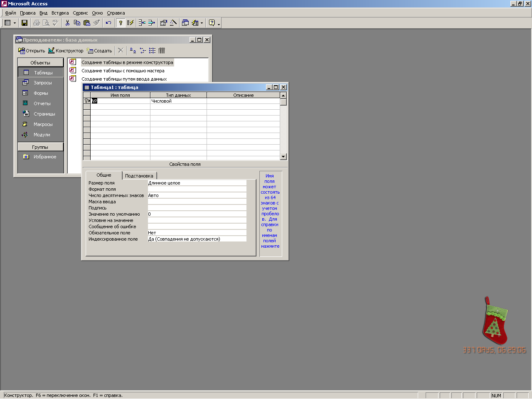Click the Small Icons view icon
Screen dimensions: 532x399
coord(143,51)
